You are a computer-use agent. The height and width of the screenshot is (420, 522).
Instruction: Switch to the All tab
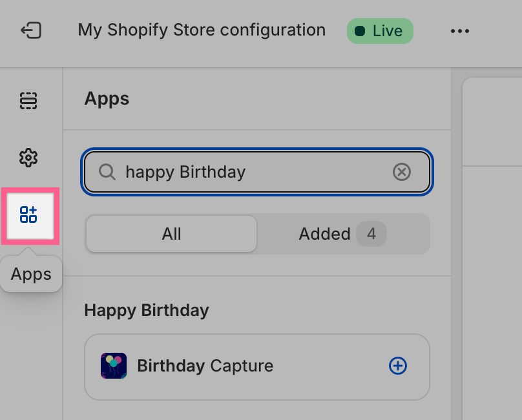(171, 234)
